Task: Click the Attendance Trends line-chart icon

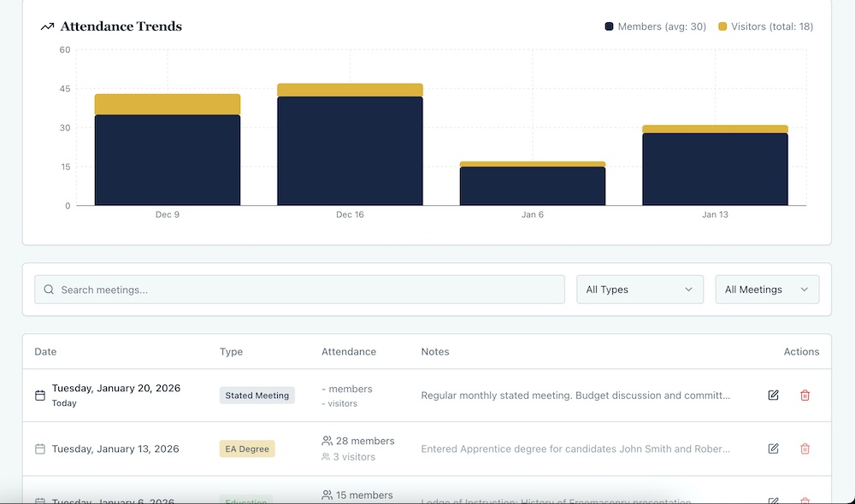Action: [x=47, y=26]
